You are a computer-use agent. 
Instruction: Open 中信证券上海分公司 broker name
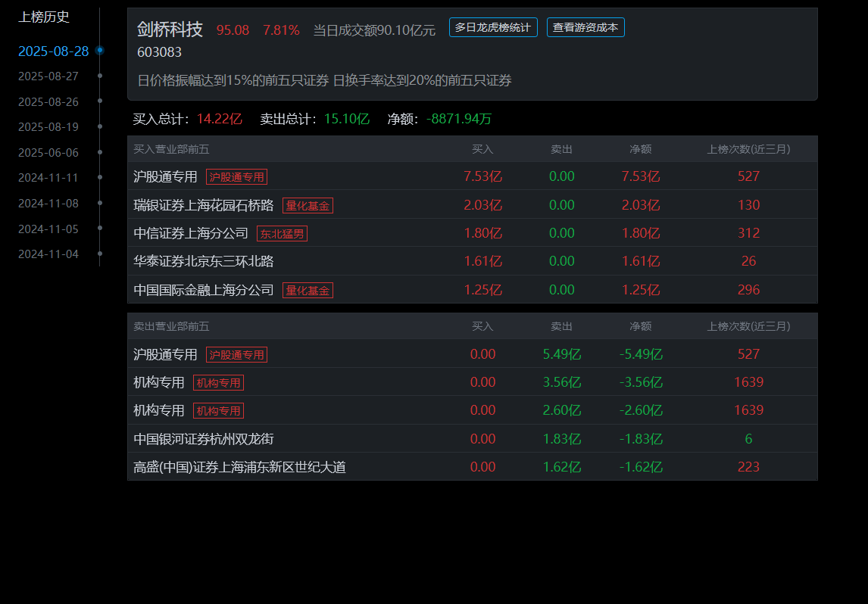pyautogui.click(x=190, y=233)
